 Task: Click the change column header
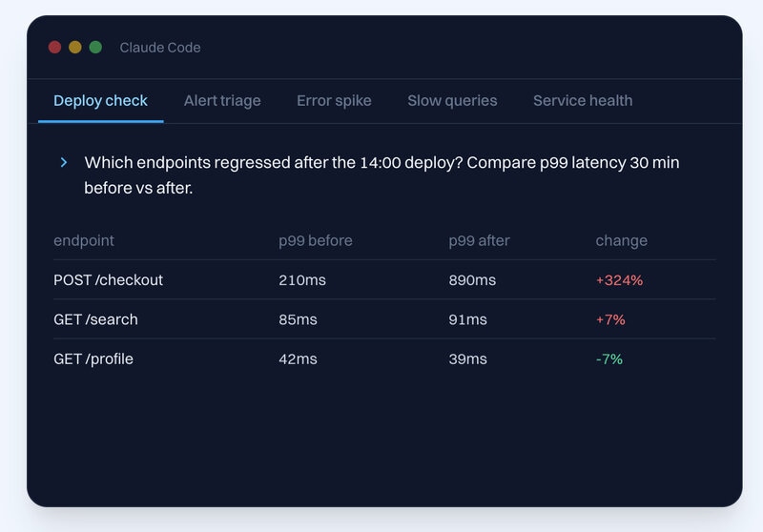pos(622,240)
